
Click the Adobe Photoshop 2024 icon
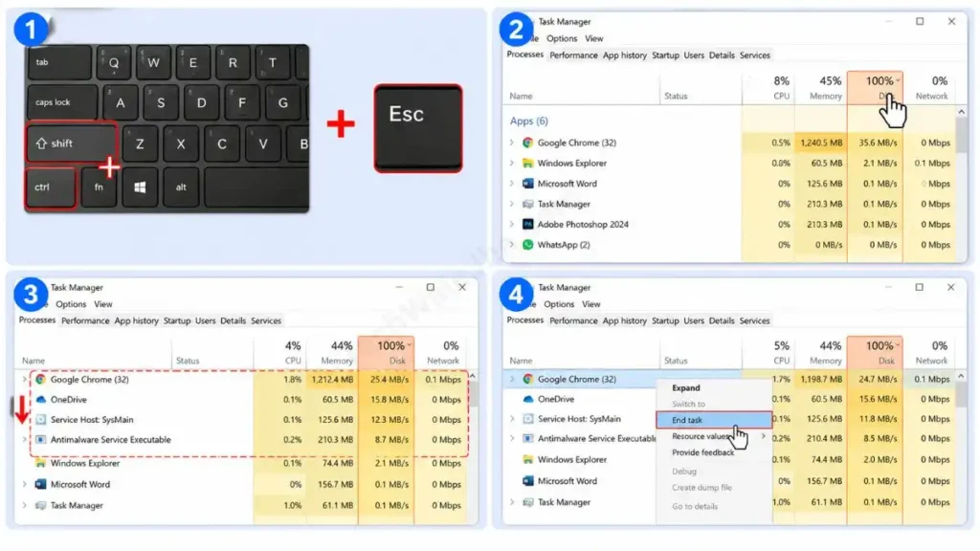click(527, 224)
